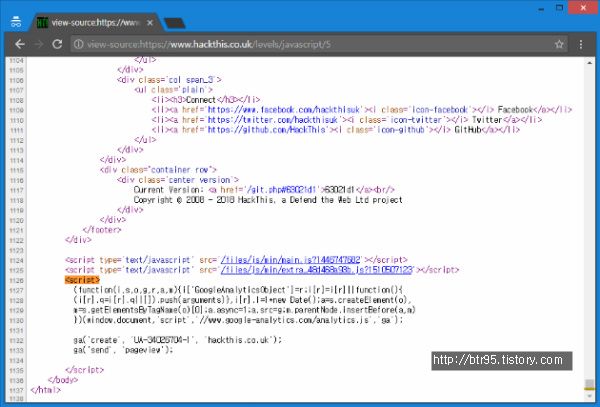Maximize the browser window

coord(559,8)
